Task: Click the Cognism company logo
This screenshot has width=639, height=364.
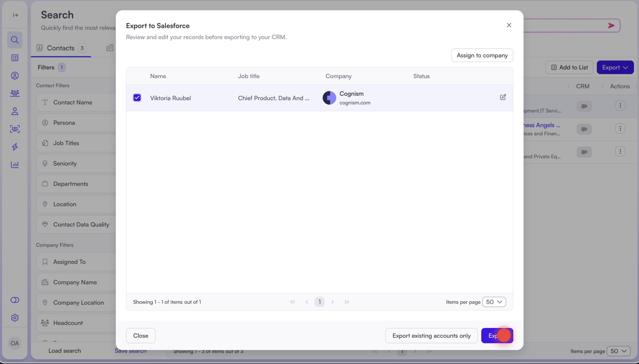Action: click(x=329, y=98)
